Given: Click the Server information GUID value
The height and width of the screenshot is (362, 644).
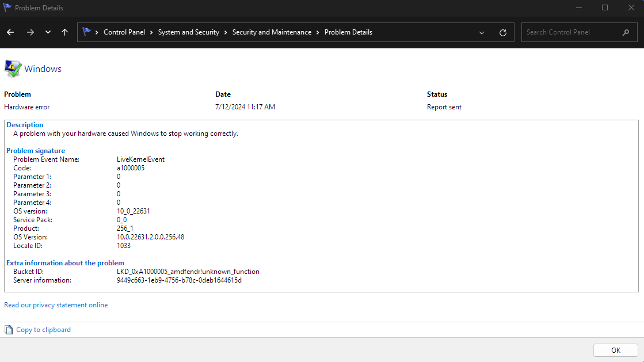Looking at the screenshot, I should click(179, 280).
